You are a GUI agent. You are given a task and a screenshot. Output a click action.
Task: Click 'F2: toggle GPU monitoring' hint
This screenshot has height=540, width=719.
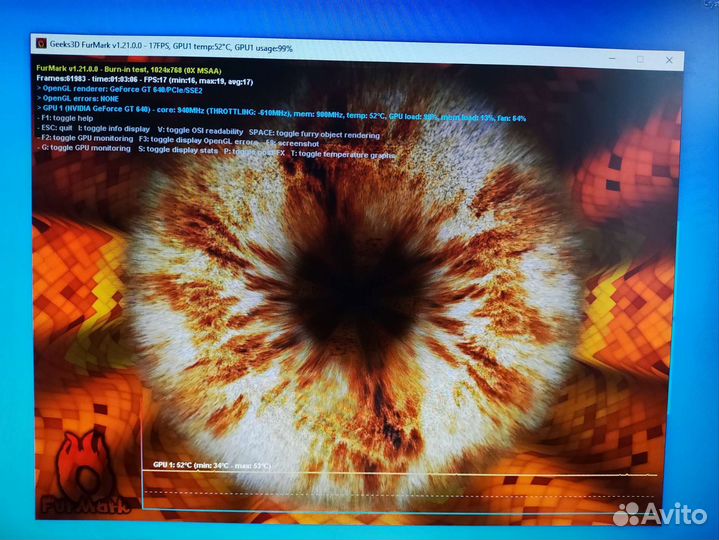pyautogui.click(x=85, y=138)
